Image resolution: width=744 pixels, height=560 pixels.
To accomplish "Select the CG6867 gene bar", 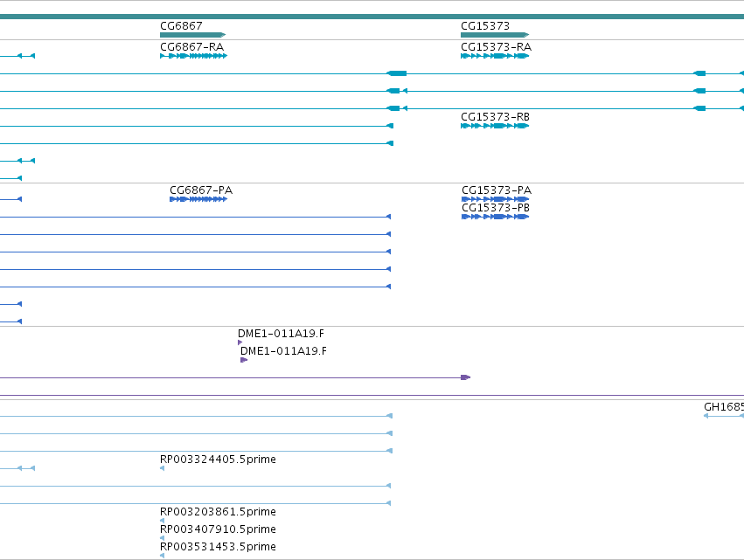I will [192, 35].
